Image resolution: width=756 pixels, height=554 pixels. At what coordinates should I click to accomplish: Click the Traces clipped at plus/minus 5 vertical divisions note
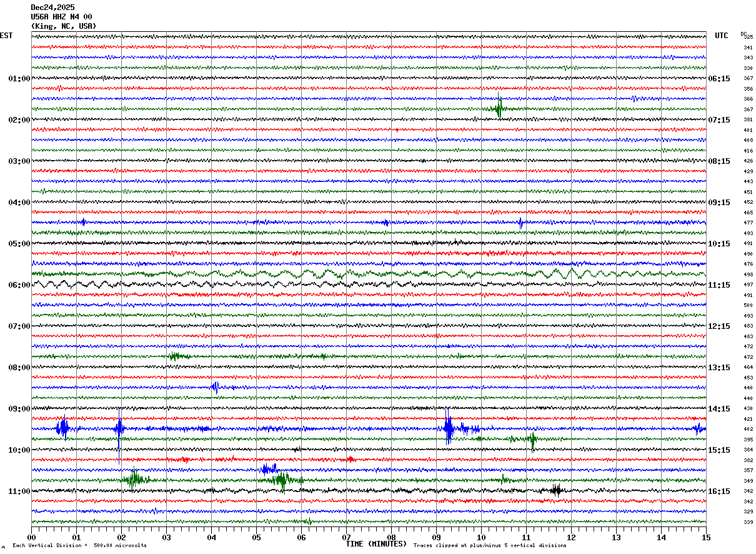pyautogui.click(x=490, y=546)
